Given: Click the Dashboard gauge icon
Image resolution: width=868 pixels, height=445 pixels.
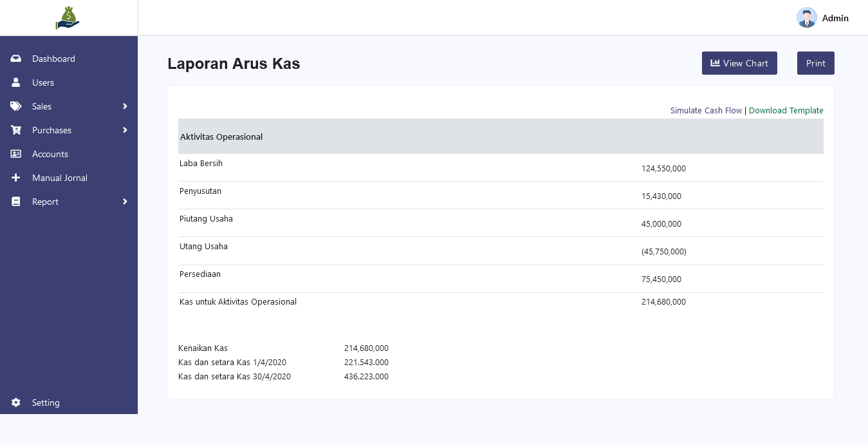Looking at the screenshot, I should coord(16,59).
